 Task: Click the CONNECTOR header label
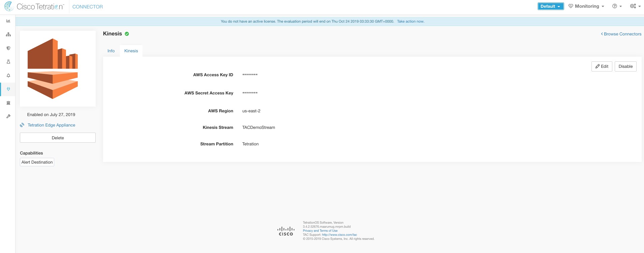tap(88, 7)
